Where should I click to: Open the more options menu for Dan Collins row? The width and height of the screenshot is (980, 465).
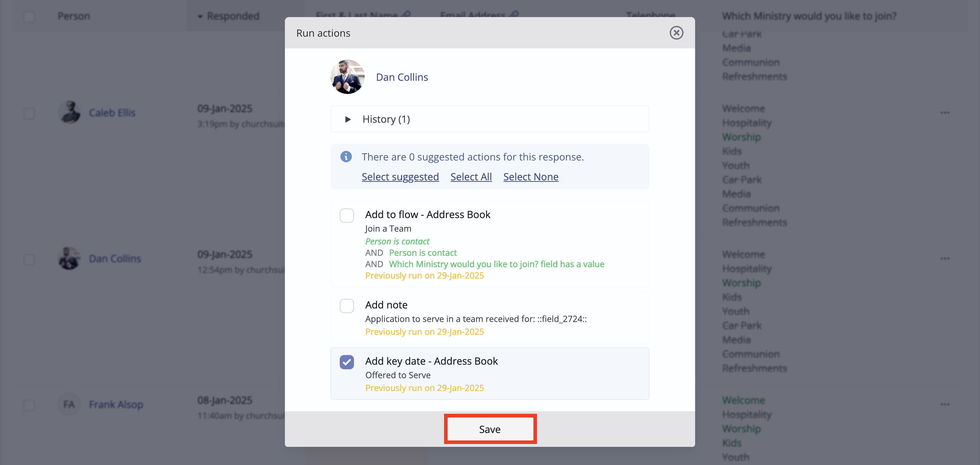[945, 259]
